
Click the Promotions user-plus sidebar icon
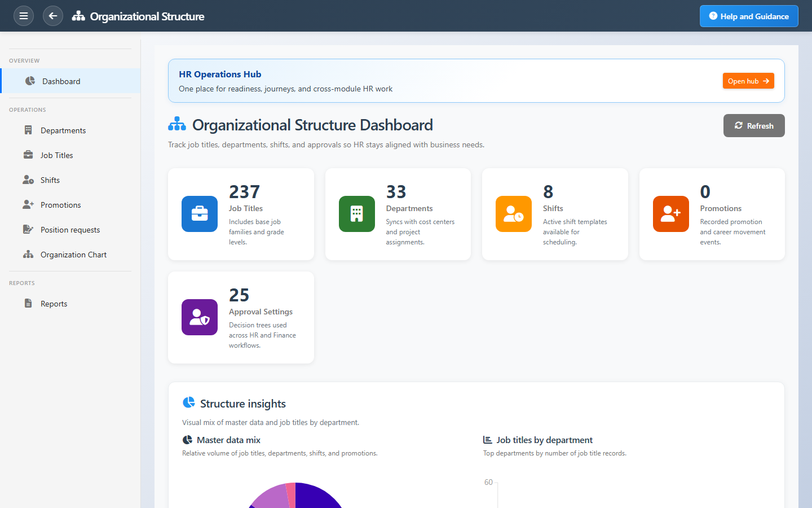(28, 204)
